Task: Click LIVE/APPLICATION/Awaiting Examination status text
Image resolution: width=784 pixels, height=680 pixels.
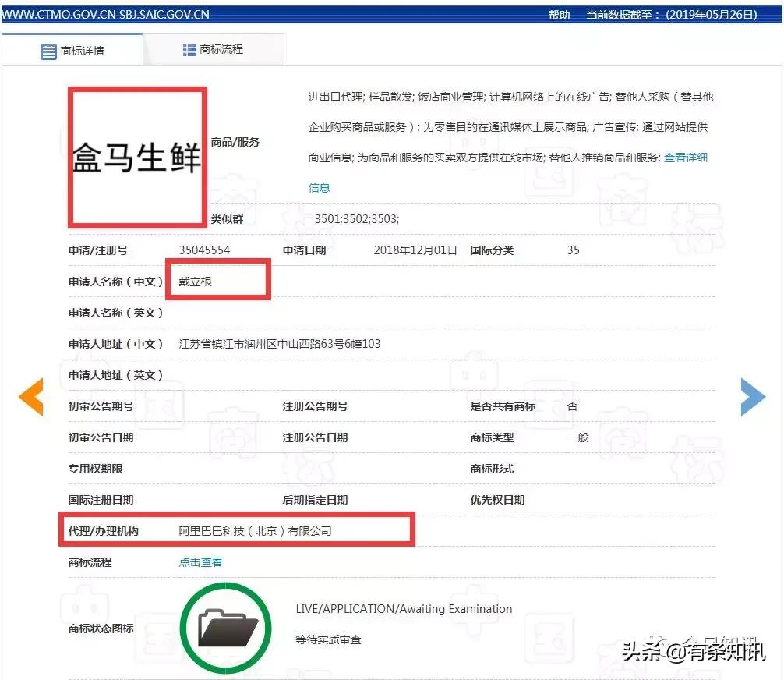Action: click(x=403, y=609)
